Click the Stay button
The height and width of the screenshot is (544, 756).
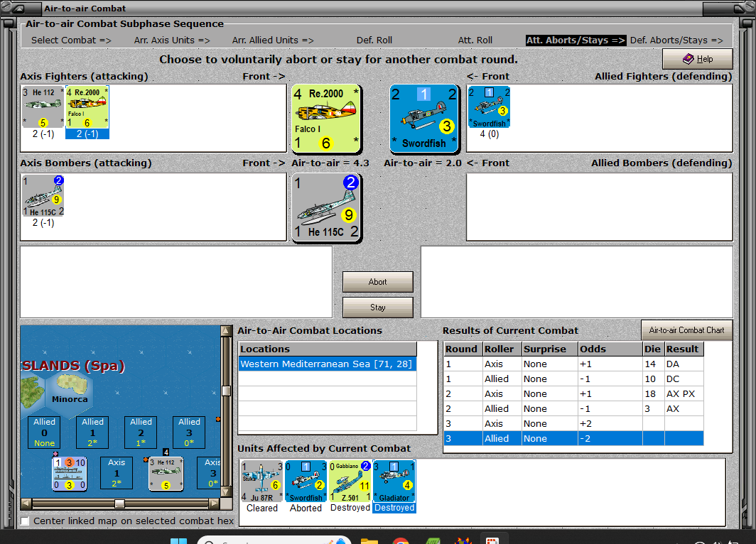tap(377, 308)
